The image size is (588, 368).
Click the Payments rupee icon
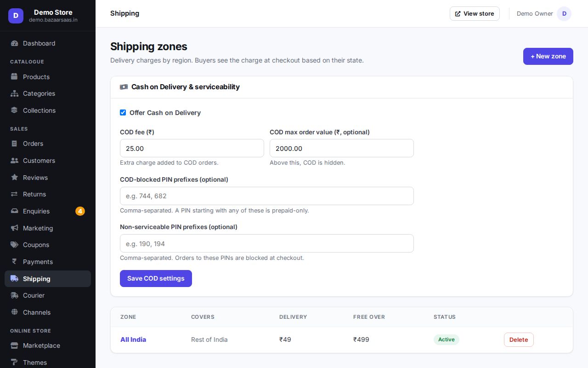(14, 262)
